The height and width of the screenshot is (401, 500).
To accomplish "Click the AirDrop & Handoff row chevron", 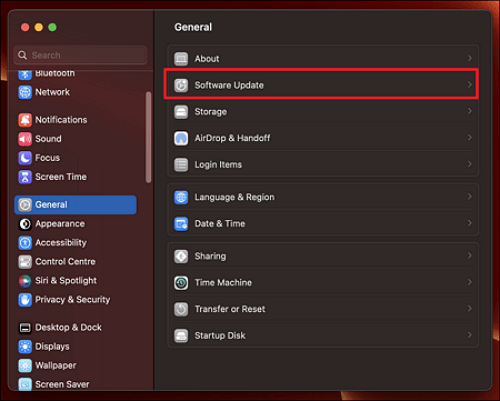I will coord(470,137).
